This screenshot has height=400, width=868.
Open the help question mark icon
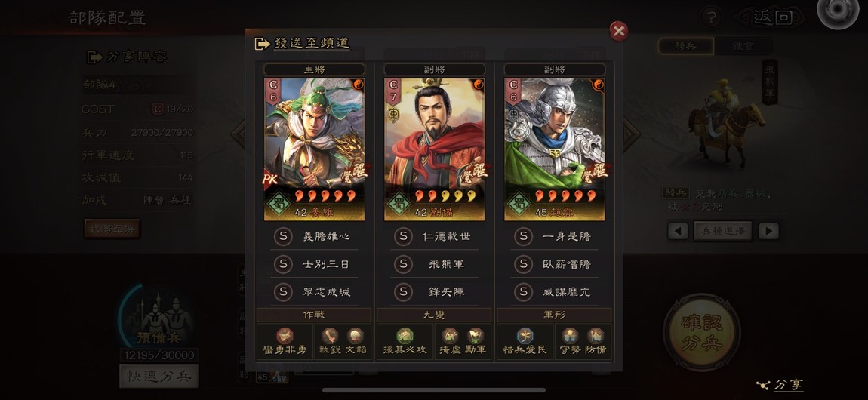tap(711, 17)
